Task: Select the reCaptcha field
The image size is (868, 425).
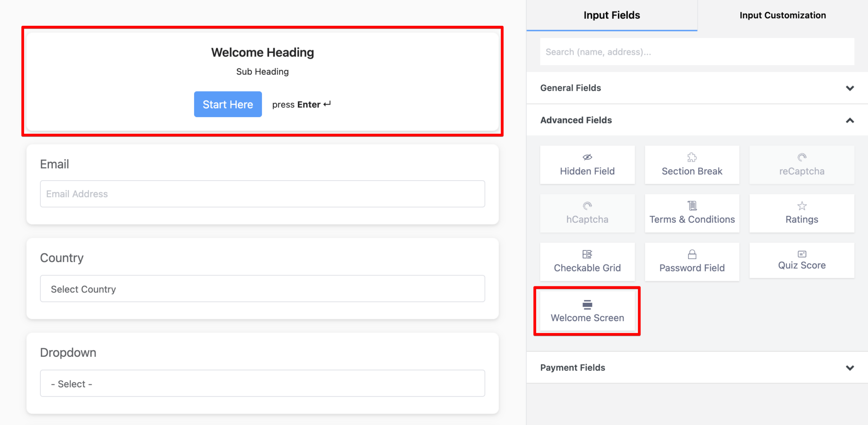Action: click(x=801, y=165)
